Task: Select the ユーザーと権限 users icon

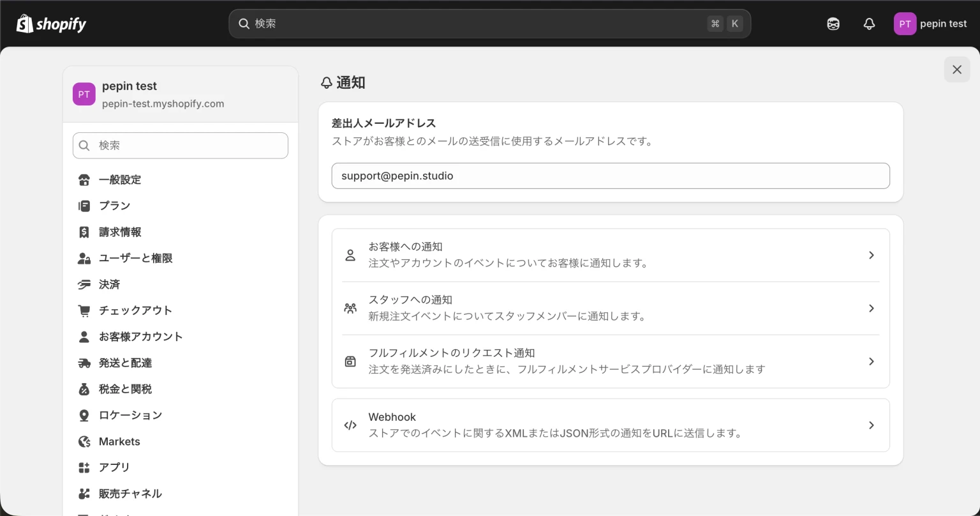Action: tap(84, 258)
